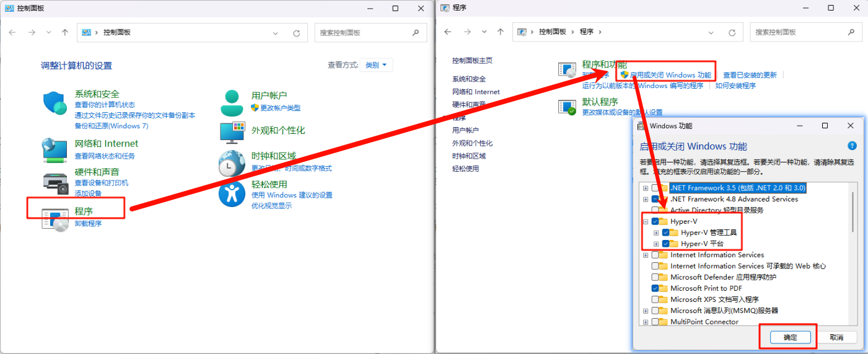The image size is (868, 354).
Task: Click the 默认程序 icon with green checkmark
Action: coord(568,107)
